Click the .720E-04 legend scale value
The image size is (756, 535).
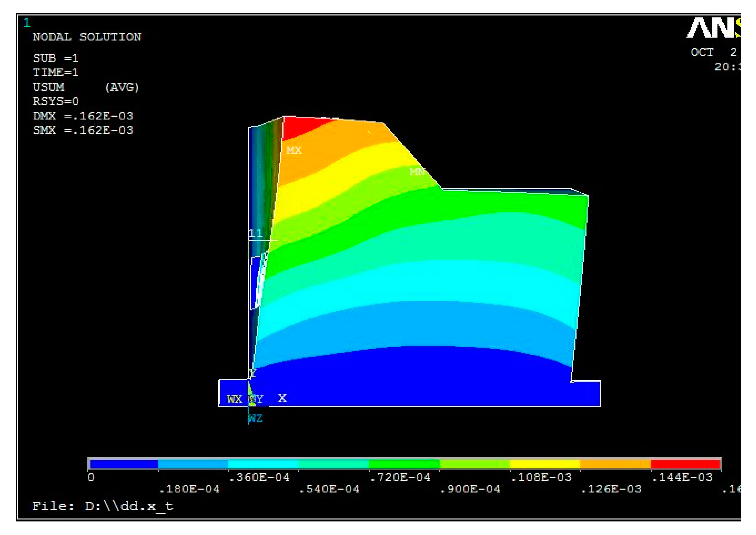coord(400,477)
